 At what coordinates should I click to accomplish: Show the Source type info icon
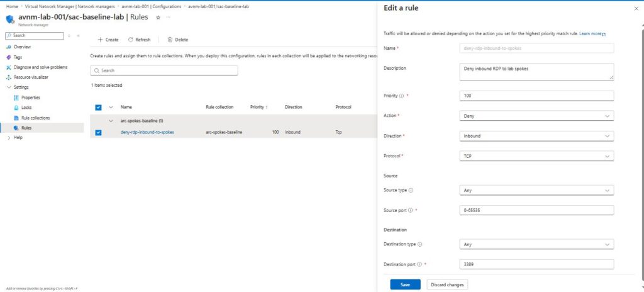[x=411, y=191]
